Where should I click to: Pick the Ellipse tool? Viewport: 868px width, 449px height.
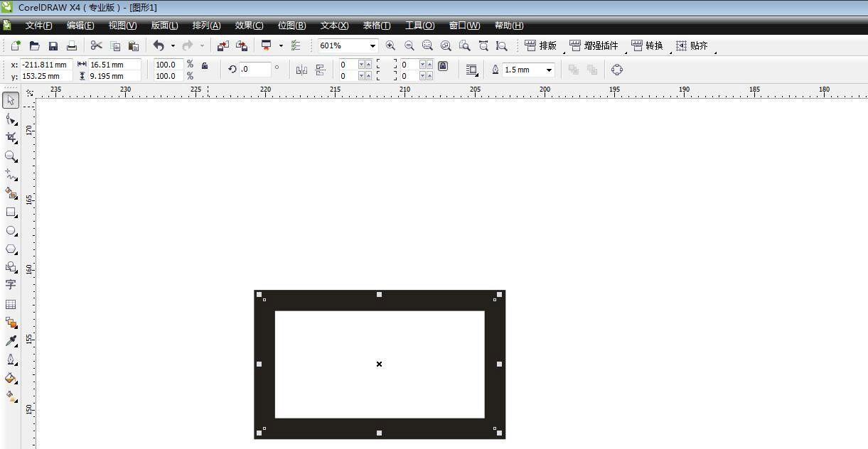pos(11,231)
